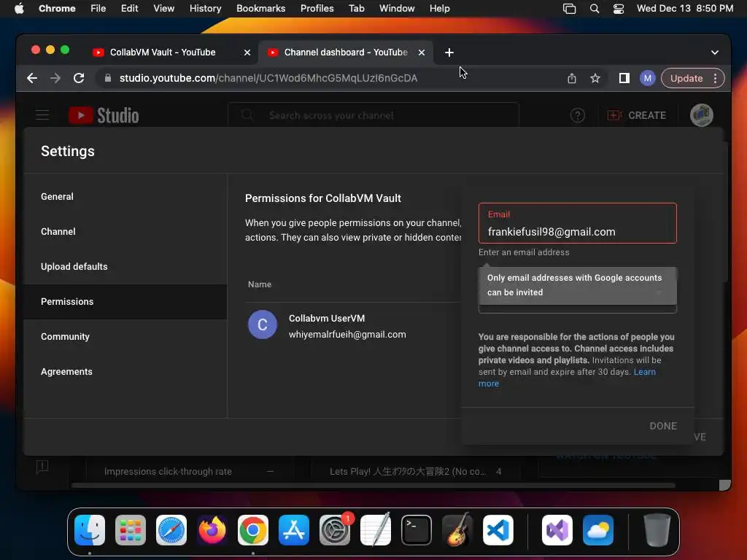
Task: Open Chrome three-dot menu
Action: click(x=716, y=78)
